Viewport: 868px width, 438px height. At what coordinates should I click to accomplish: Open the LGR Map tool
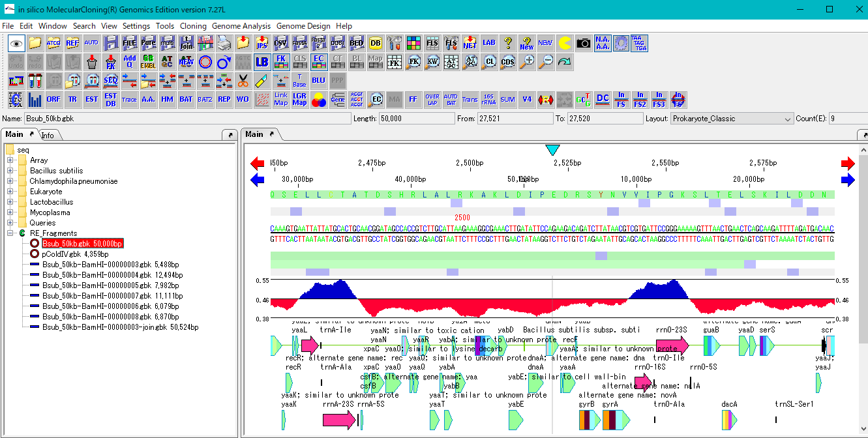coord(300,100)
